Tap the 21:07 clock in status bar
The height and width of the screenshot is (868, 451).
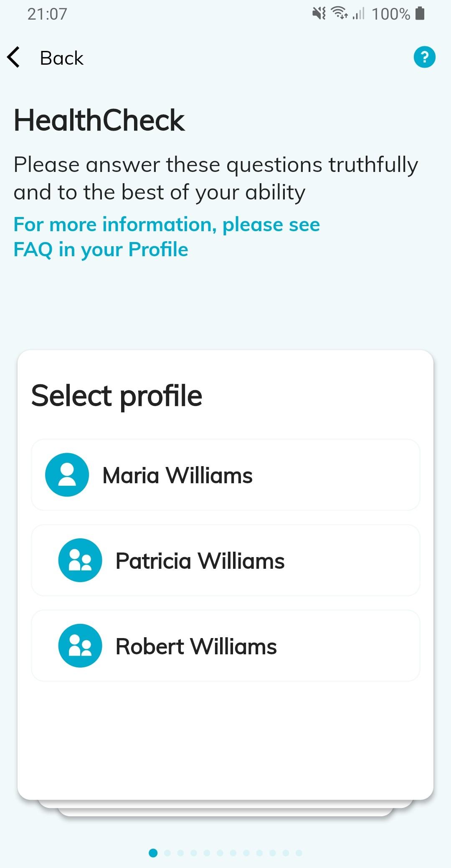tap(47, 14)
